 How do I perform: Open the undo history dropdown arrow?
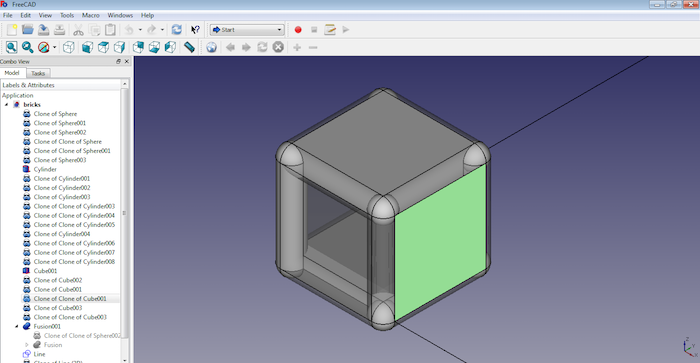click(x=140, y=30)
